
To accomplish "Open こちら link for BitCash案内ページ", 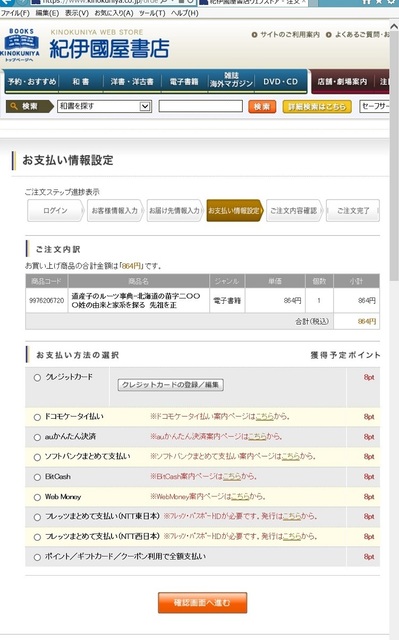I will pos(231,476).
